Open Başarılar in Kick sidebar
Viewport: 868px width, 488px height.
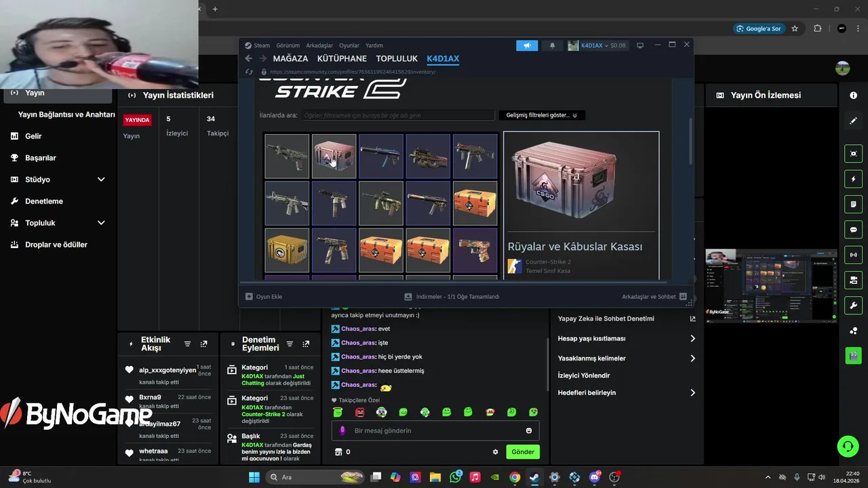pos(40,158)
